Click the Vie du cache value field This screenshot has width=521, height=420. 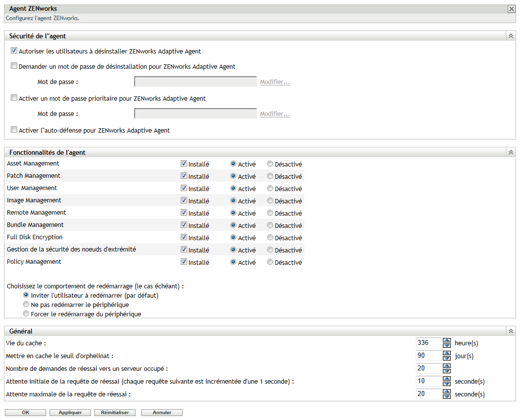click(429, 342)
